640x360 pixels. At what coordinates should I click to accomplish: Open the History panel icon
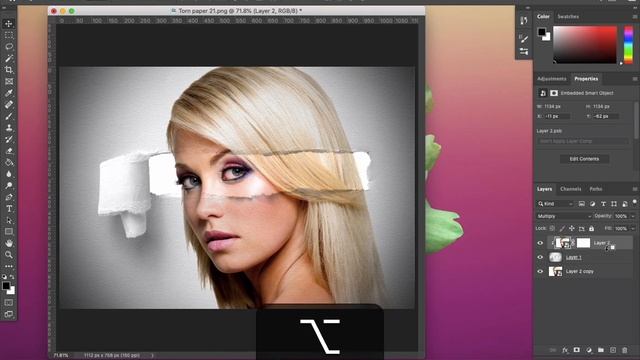[x=524, y=20]
